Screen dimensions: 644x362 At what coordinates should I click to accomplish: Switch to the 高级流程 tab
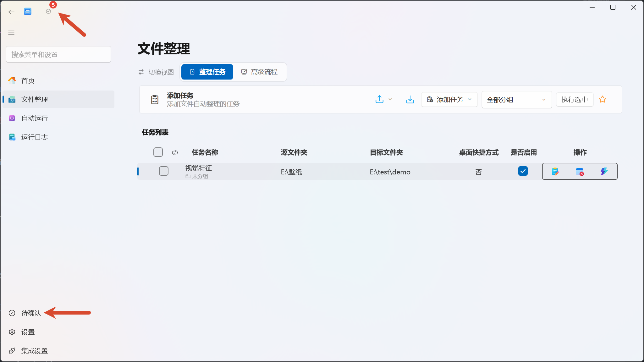(x=260, y=72)
